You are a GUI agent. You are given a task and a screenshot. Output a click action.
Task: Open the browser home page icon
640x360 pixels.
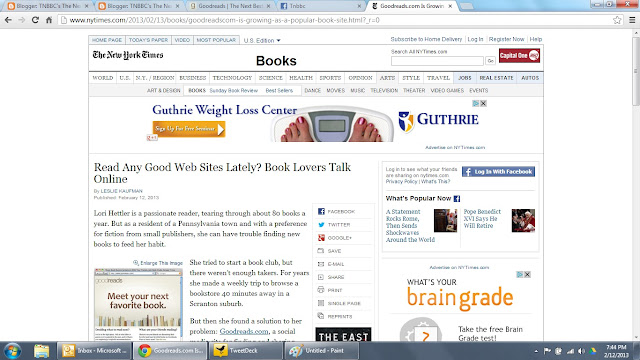coord(49,20)
